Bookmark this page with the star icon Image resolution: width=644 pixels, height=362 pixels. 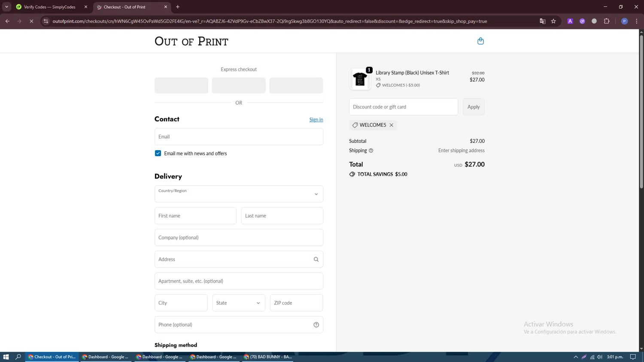pos(553,21)
